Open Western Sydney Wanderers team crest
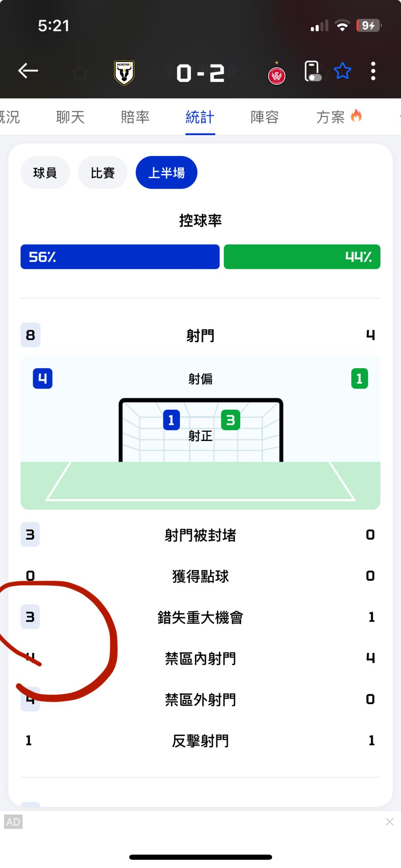 point(277,75)
